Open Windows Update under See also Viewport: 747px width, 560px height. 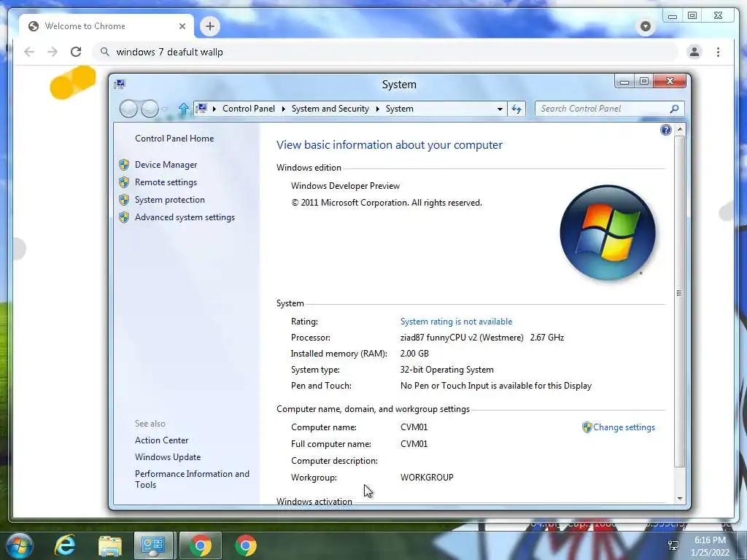pos(168,457)
